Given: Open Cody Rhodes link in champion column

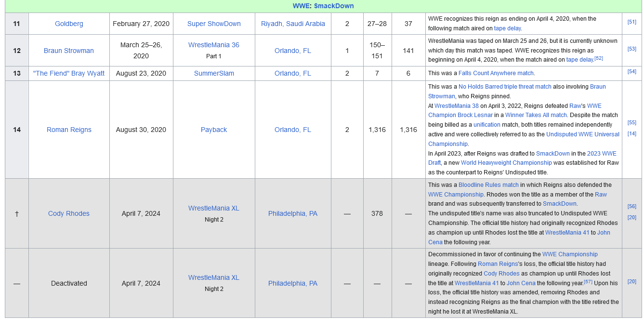Looking at the screenshot, I should click(x=69, y=213).
